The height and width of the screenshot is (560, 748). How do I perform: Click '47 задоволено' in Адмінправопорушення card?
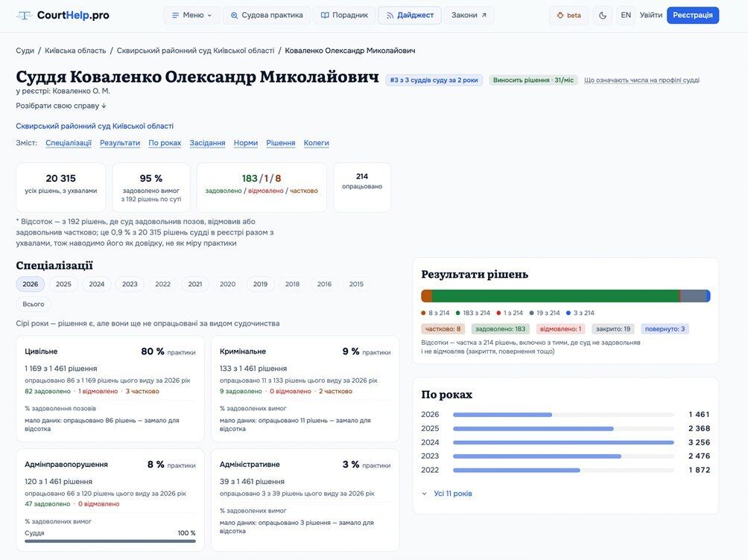[x=48, y=504]
